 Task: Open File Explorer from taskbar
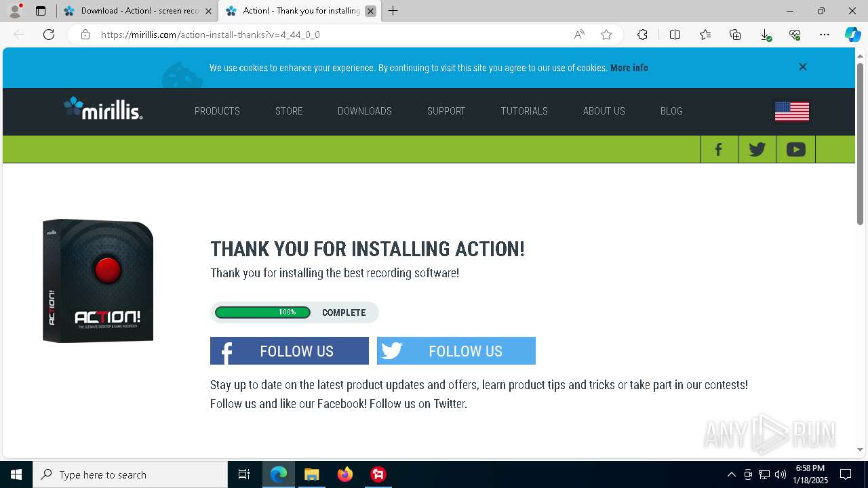312,474
